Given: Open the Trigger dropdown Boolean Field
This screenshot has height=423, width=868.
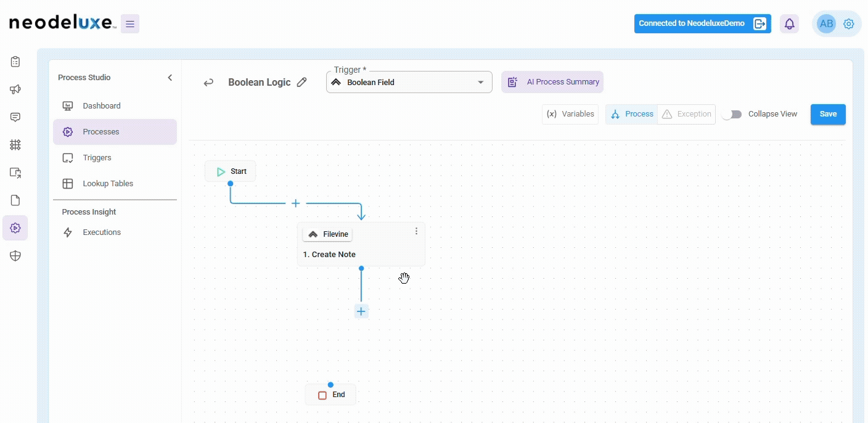Looking at the screenshot, I should click(x=409, y=82).
